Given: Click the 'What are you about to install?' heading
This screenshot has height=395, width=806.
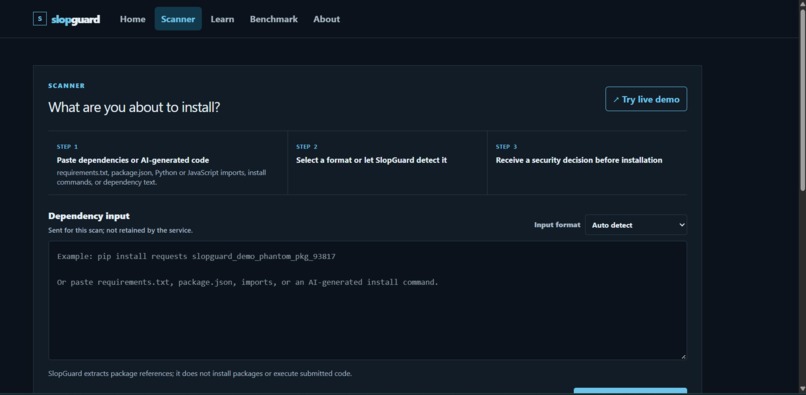Looking at the screenshot, I should click(x=134, y=107).
